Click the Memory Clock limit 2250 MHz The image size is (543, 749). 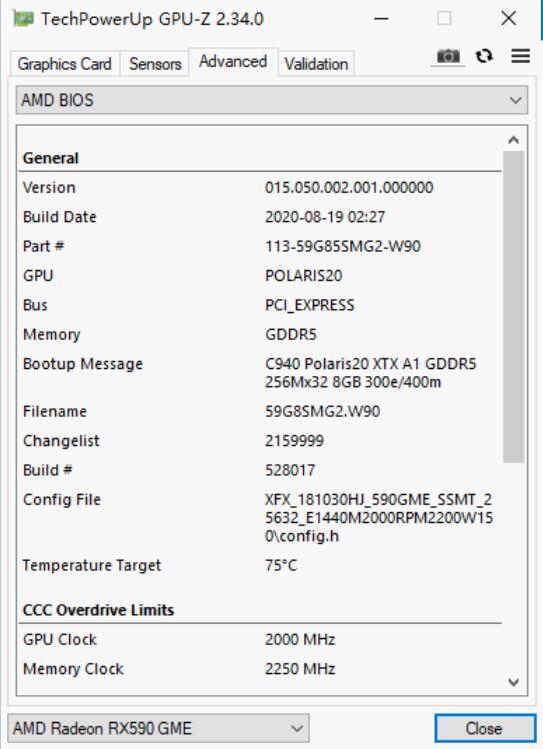(300, 669)
